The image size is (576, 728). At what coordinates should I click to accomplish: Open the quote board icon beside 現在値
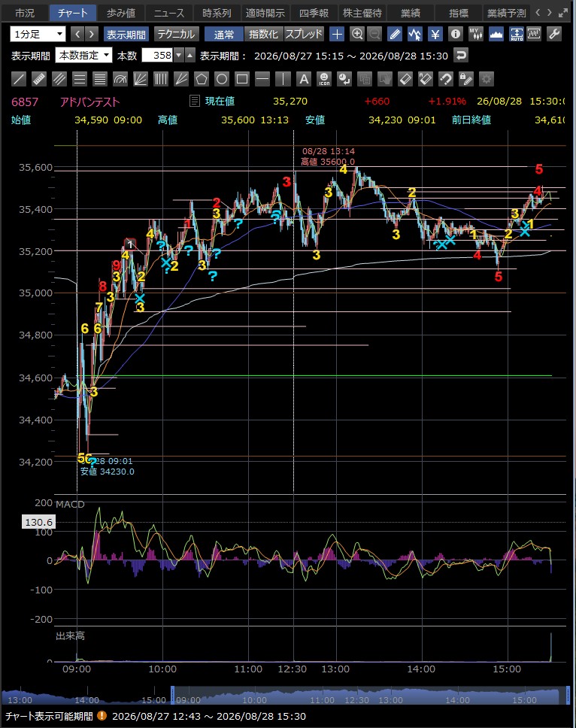(195, 101)
